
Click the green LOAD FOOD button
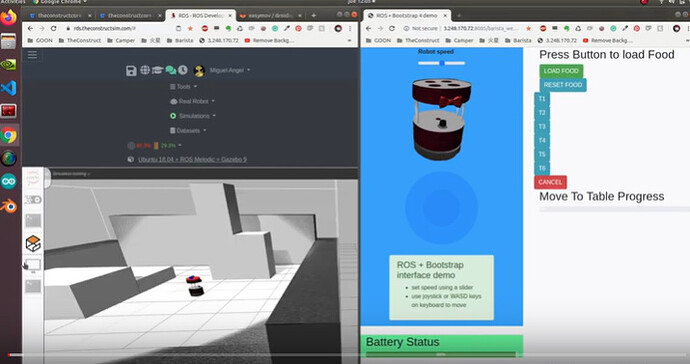click(x=561, y=71)
